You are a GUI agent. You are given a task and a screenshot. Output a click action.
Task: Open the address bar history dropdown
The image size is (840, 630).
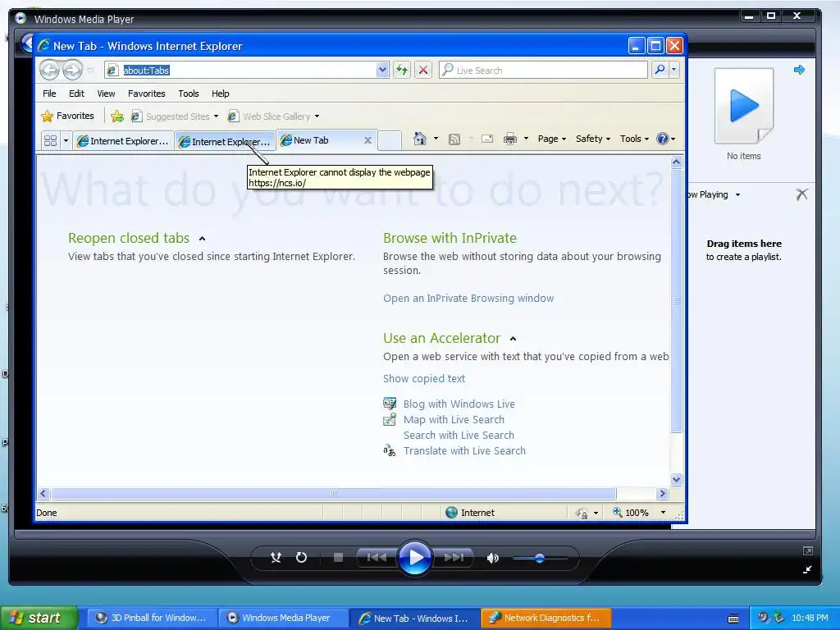382,70
